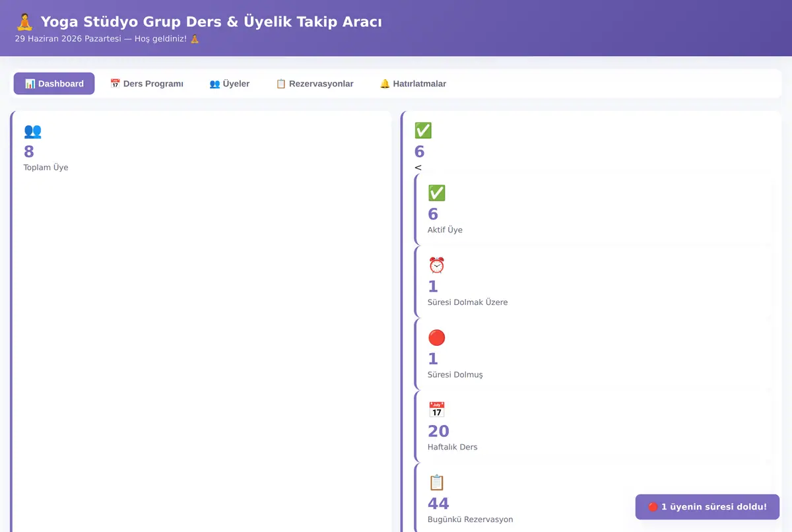Open the Dashboard tab
Image resolution: width=792 pixels, height=532 pixels.
[54, 84]
